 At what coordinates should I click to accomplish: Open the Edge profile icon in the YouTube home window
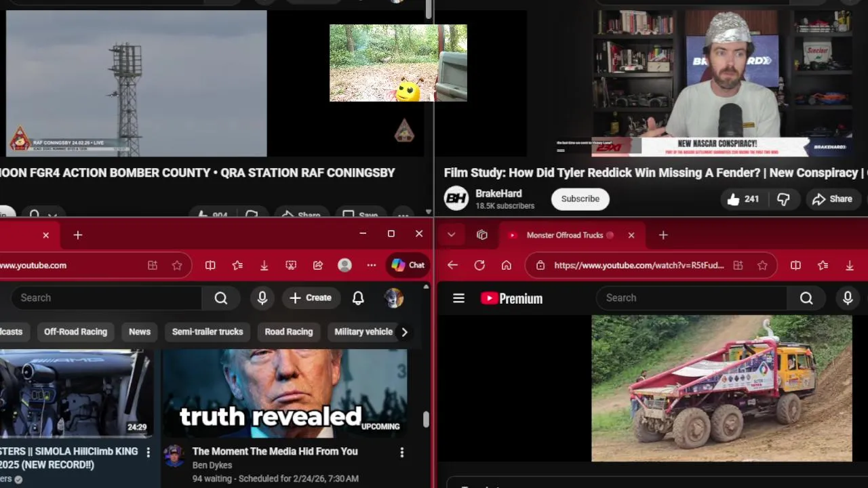(x=344, y=266)
